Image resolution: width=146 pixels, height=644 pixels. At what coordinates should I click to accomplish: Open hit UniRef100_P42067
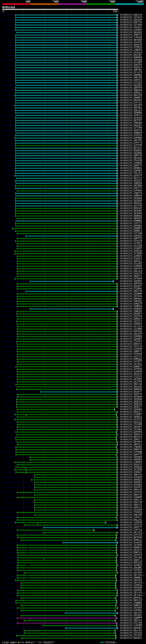(131, 27)
